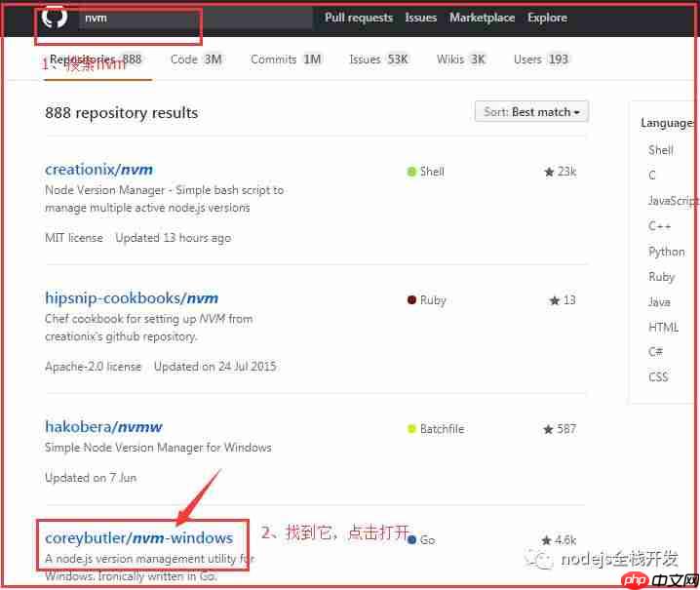Switch to the Issues 53K results tab
Image resolution: width=700 pixels, height=590 pixels.
pyautogui.click(x=378, y=59)
